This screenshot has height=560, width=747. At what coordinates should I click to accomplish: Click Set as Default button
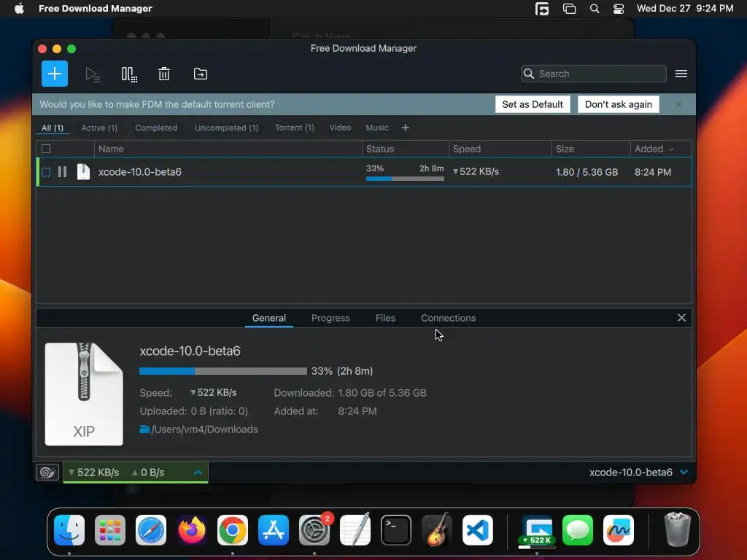pyautogui.click(x=533, y=104)
